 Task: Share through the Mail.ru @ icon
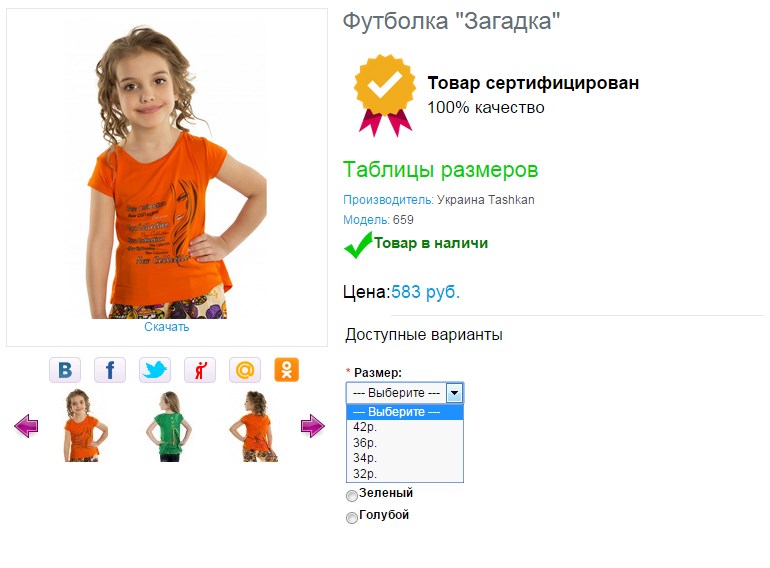(245, 370)
